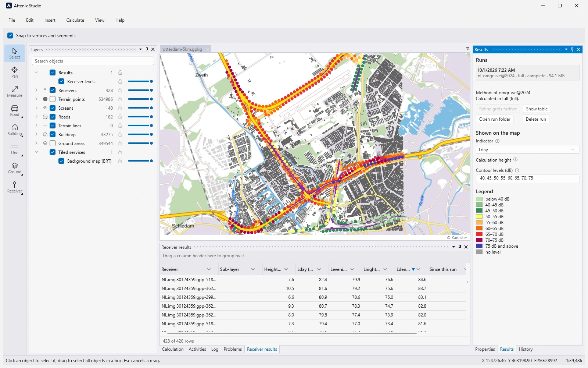
Task: Expand the Receivers layer tree node
Action: (x=36, y=90)
